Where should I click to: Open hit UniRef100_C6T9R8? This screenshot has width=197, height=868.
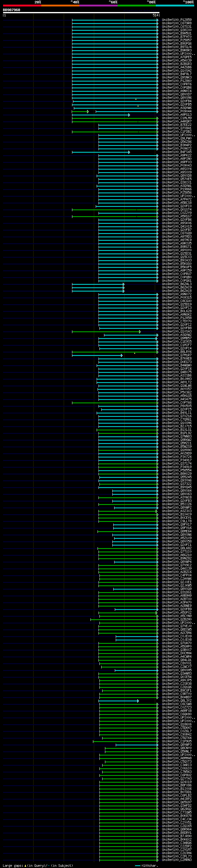(x=177, y=23)
